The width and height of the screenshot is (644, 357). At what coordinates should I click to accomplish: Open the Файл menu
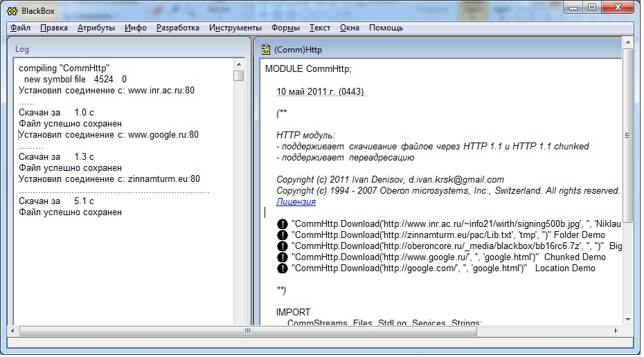[x=20, y=28]
